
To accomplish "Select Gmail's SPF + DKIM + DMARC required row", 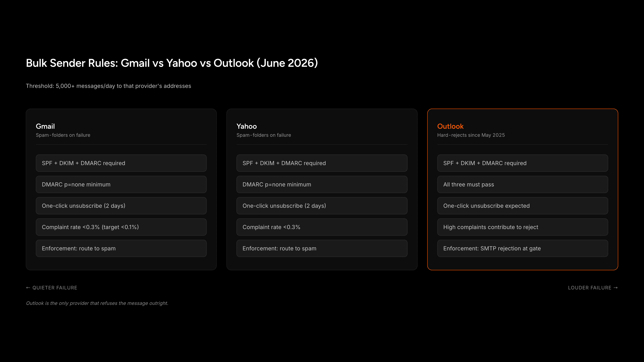I will pyautogui.click(x=121, y=163).
